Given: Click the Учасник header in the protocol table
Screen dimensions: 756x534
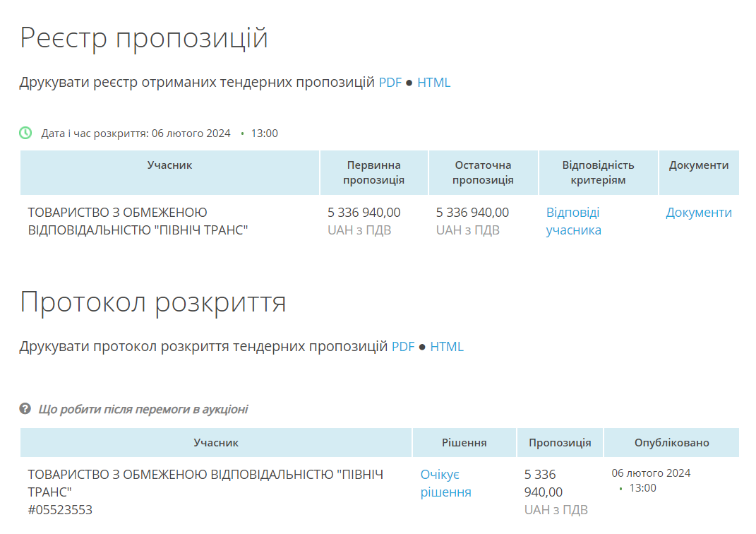Looking at the screenshot, I should point(216,442).
